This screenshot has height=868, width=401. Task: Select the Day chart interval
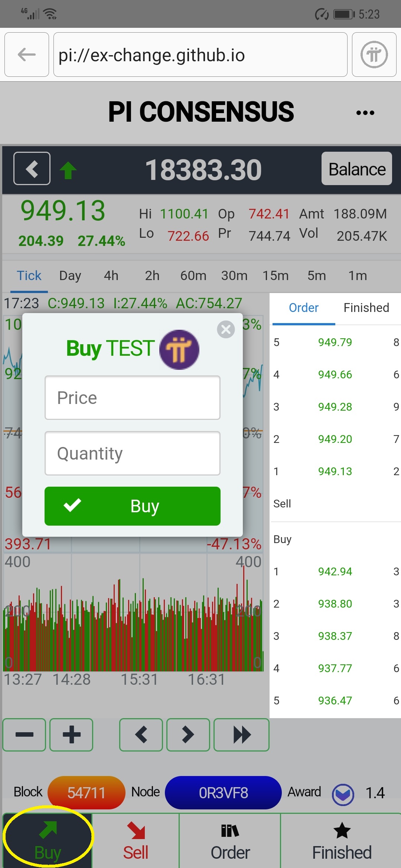tap(70, 276)
